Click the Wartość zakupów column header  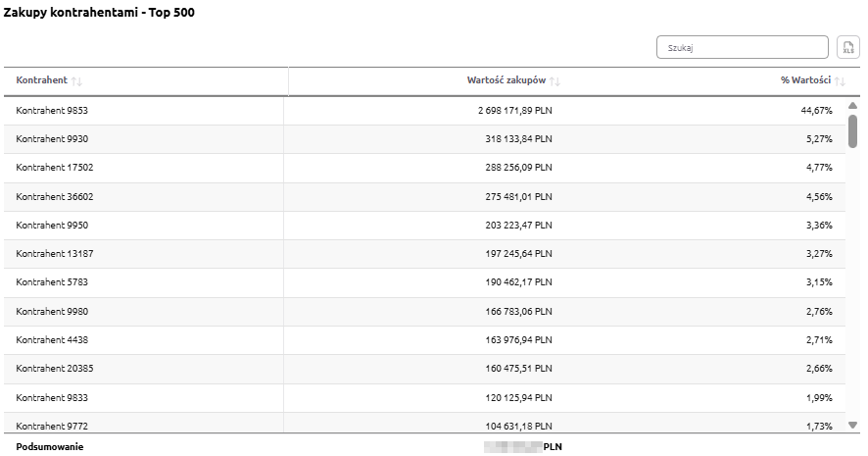[506, 80]
